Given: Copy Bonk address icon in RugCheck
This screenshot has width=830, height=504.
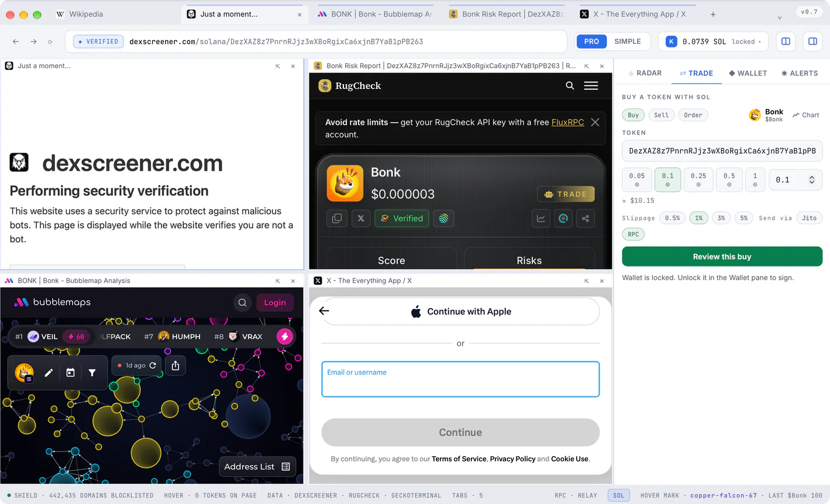Looking at the screenshot, I should 337,219.
